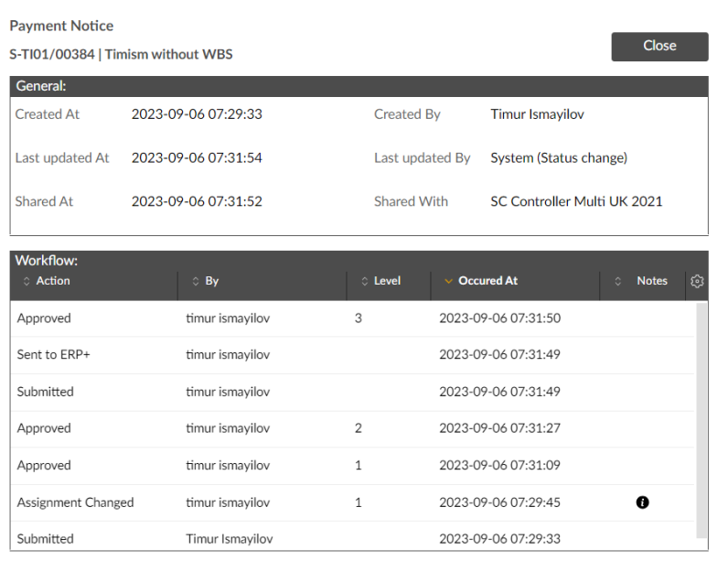Select the Assignment Changed workflow row

pos(353,502)
